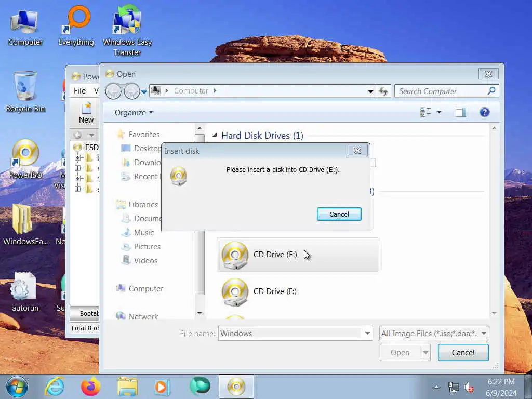Viewport: 532px width, 399px height.
Task: Click the refresh button beside address bar
Action: (383, 91)
